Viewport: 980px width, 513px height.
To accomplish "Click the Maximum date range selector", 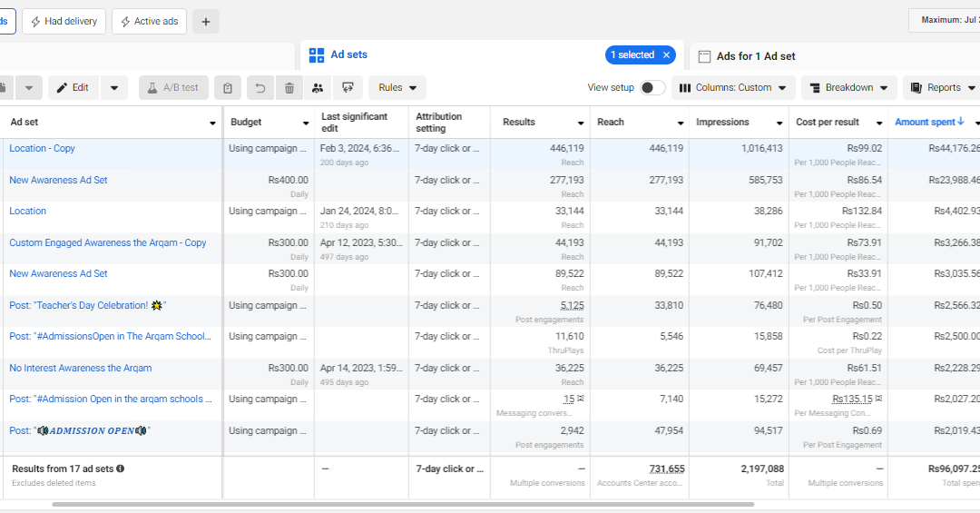I will pyautogui.click(x=944, y=21).
